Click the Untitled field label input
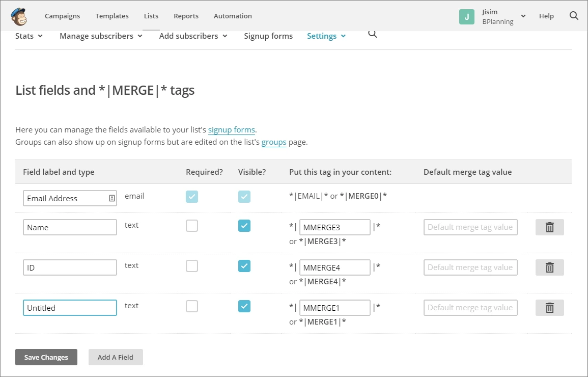588x377 pixels. tap(70, 308)
